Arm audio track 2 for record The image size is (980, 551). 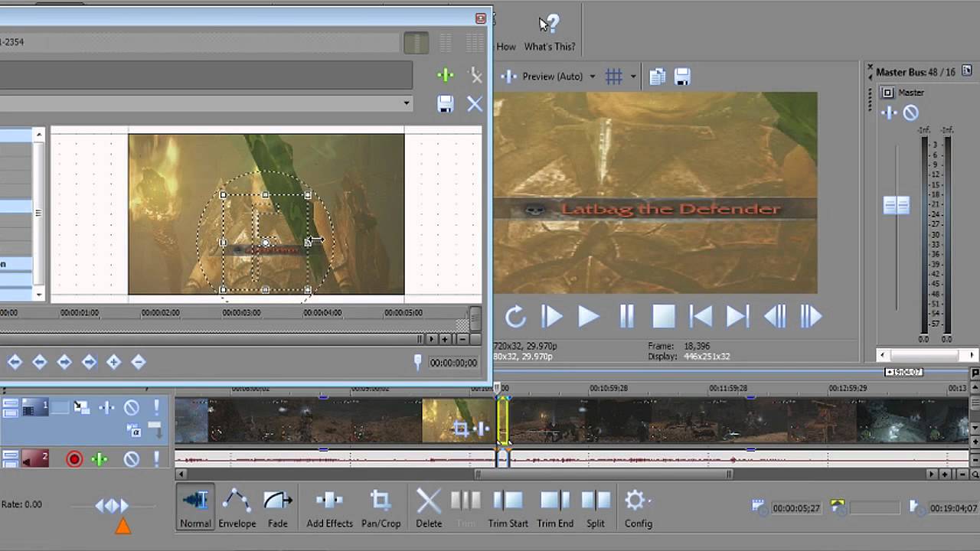(x=74, y=459)
